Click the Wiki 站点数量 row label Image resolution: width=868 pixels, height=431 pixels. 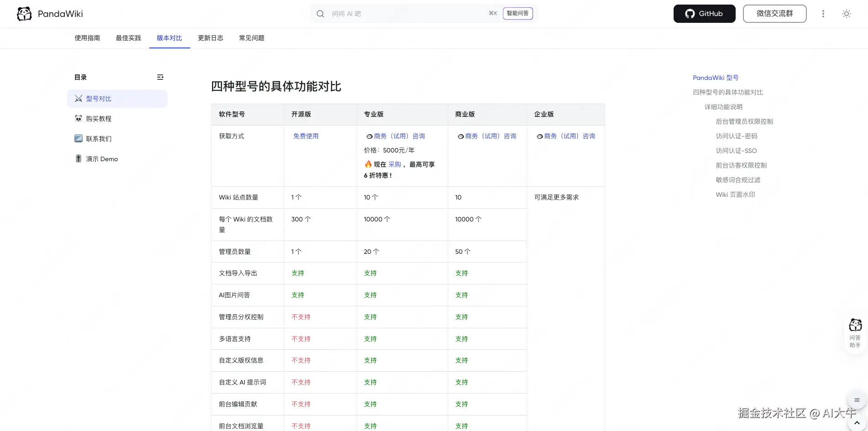[x=238, y=197]
